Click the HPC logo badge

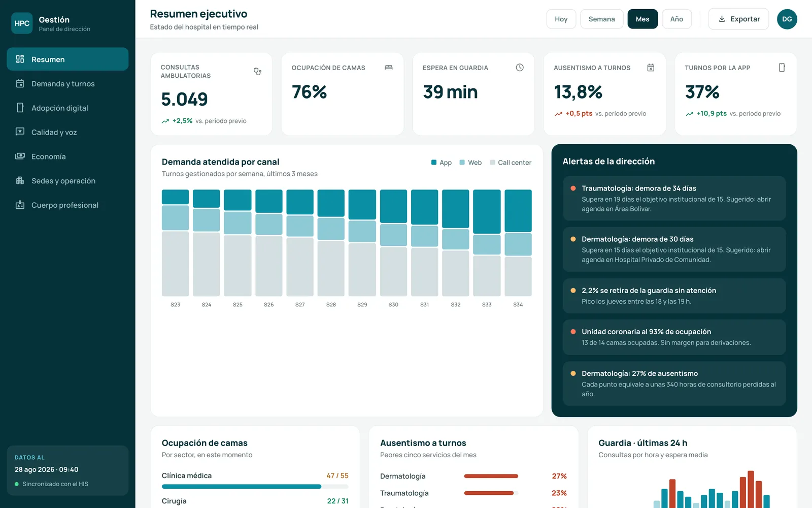22,23
